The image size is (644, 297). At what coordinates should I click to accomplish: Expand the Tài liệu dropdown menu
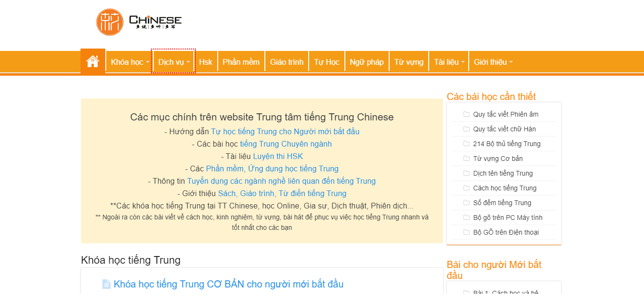[449, 62]
